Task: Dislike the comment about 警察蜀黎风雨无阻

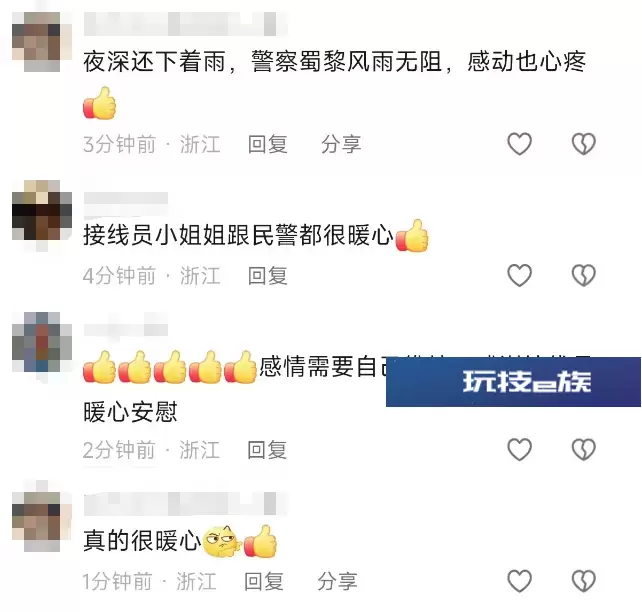Action: 583,144
